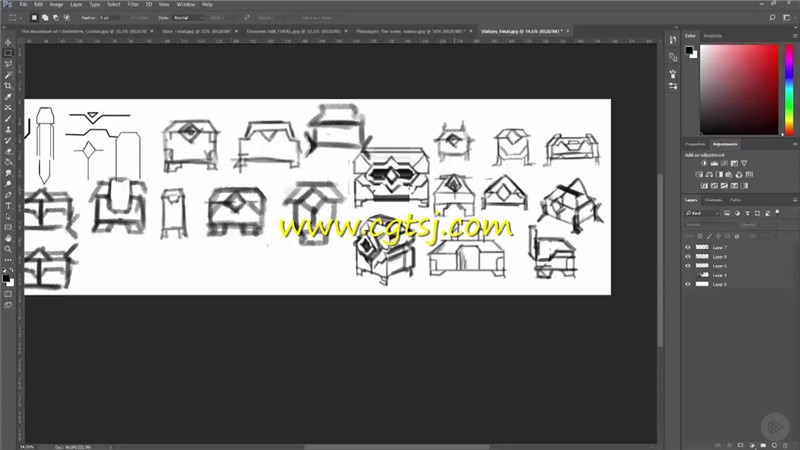The image size is (800, 450).
Task: Select the Smudge tool
Action: pos(8,173)
